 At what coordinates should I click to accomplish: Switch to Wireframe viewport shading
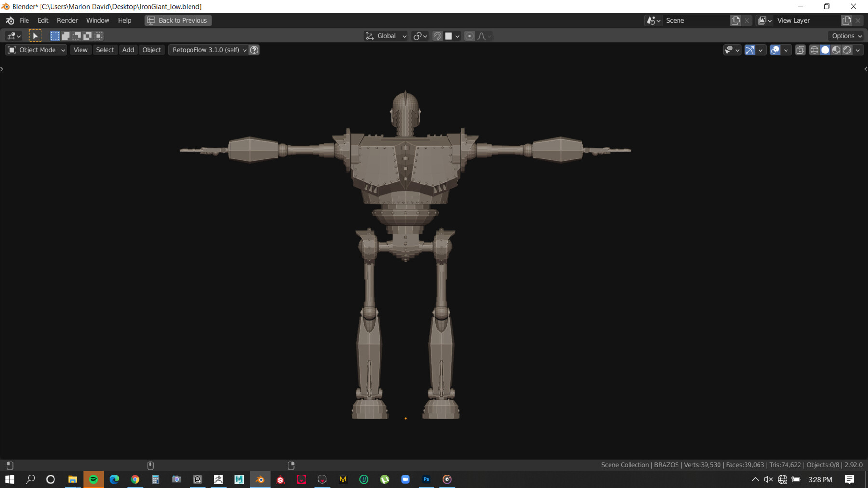click(814, 50)
